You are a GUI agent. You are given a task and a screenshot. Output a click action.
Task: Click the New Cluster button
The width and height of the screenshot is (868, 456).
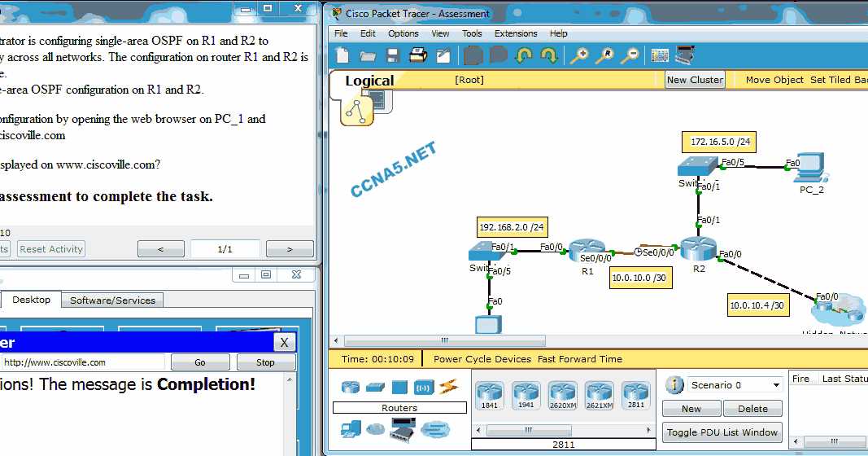(695, 80)
